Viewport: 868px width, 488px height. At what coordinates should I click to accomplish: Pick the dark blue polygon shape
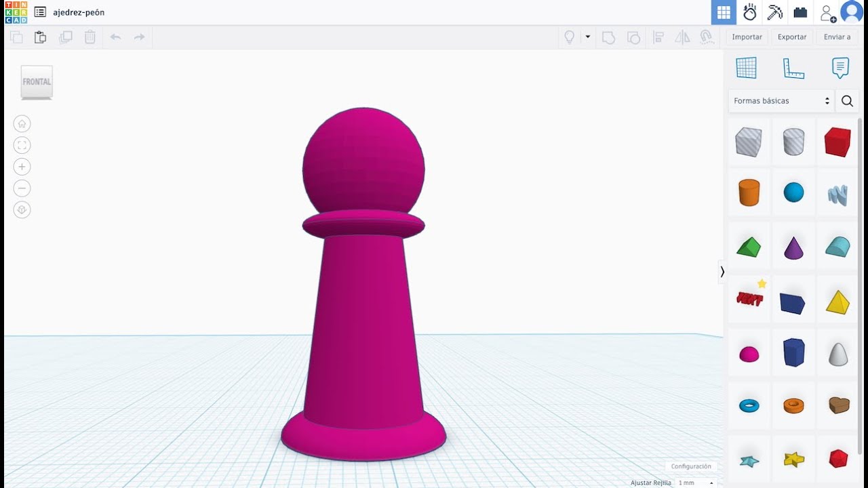[793, 352]
